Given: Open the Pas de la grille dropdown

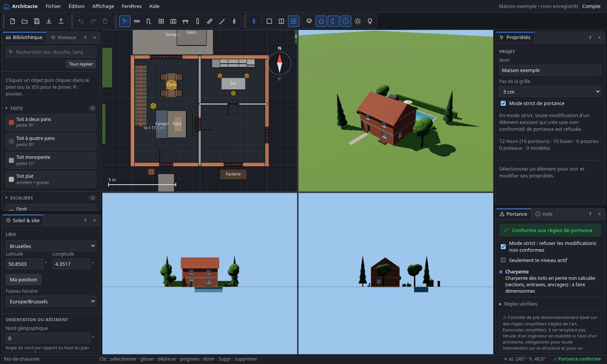Looking at the screenshot, I should pos(550,92).
